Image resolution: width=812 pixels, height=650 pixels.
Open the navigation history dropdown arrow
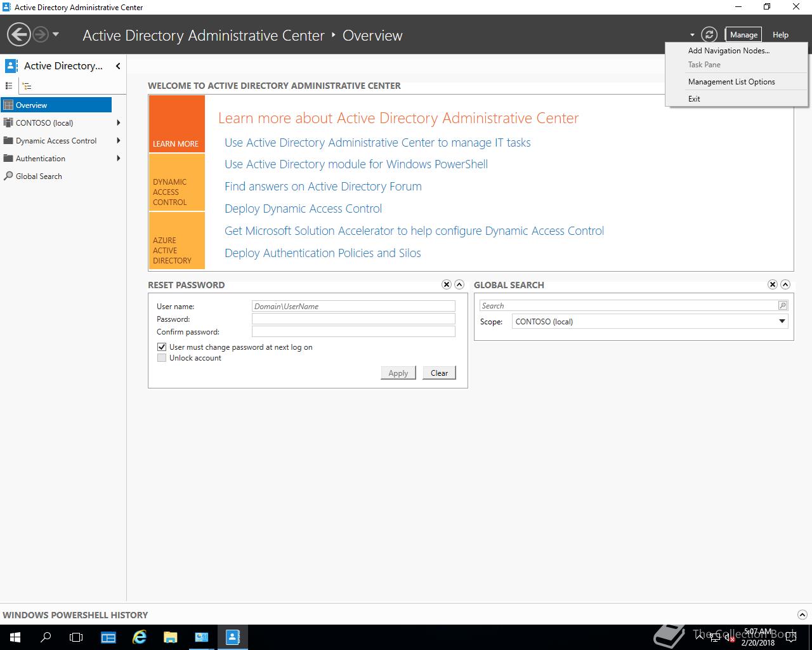(x=56, y=34)
